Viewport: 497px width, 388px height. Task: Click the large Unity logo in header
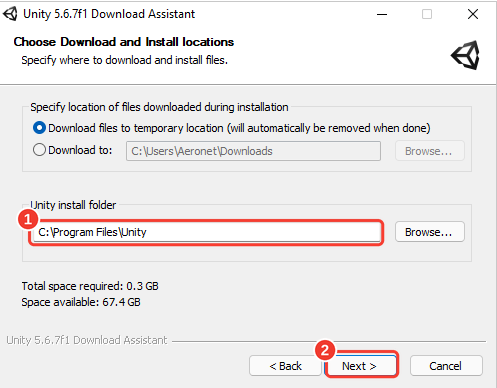(x=466, y=55)
